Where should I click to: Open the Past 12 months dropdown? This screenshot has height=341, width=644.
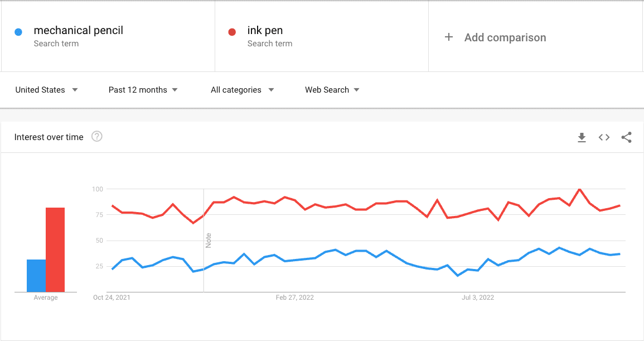point(143,90)
